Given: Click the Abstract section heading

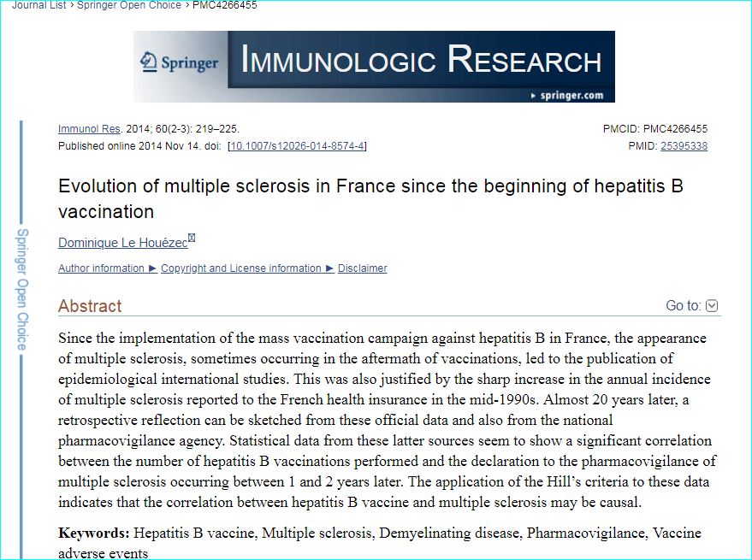Looking at the screenshot, I should pos(90,306).
